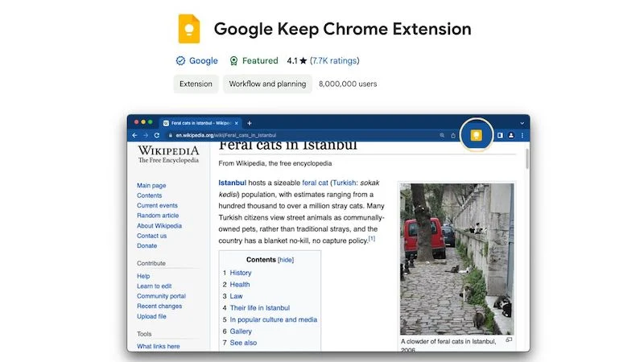Screen dimensions: 644x362
Task: Open the Help sidebar link
Action: point(143,276)
